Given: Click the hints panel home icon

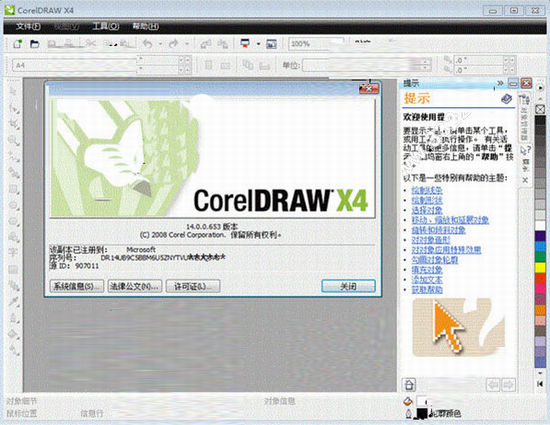Looking at the screenshot, I should (409, 385).
